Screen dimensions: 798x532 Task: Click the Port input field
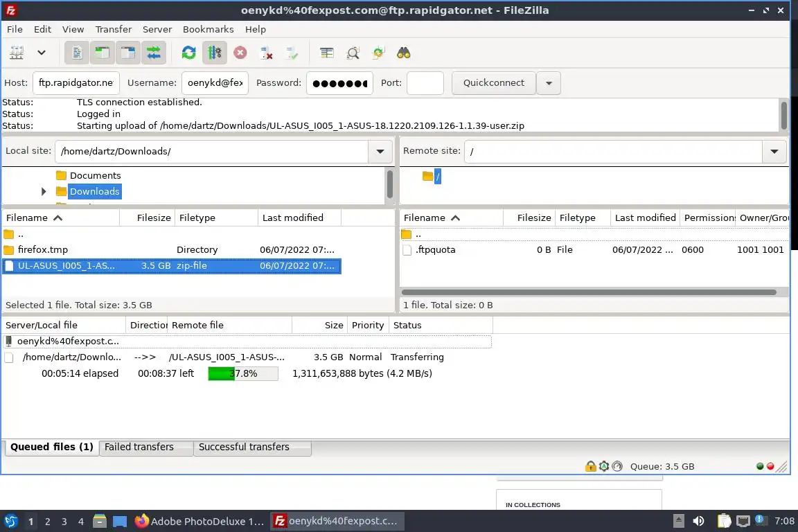tap(425, 82)
